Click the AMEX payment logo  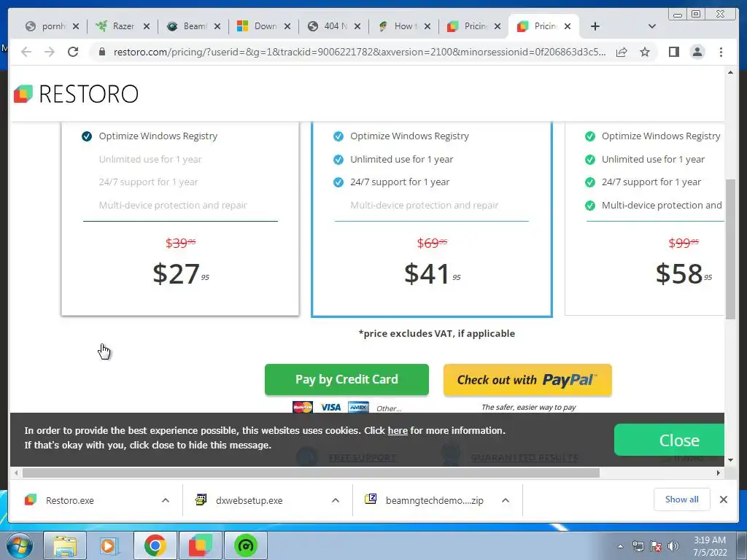[358, 407]
